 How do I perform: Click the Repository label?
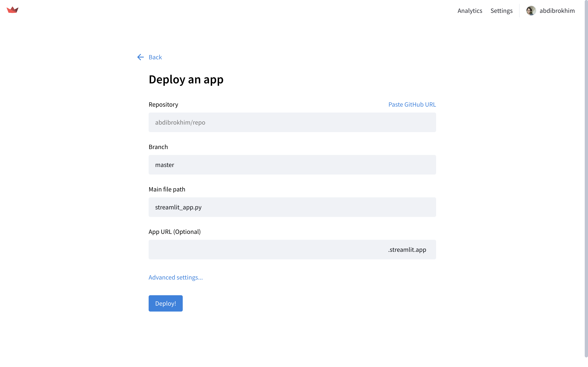(x=163, y=104)
